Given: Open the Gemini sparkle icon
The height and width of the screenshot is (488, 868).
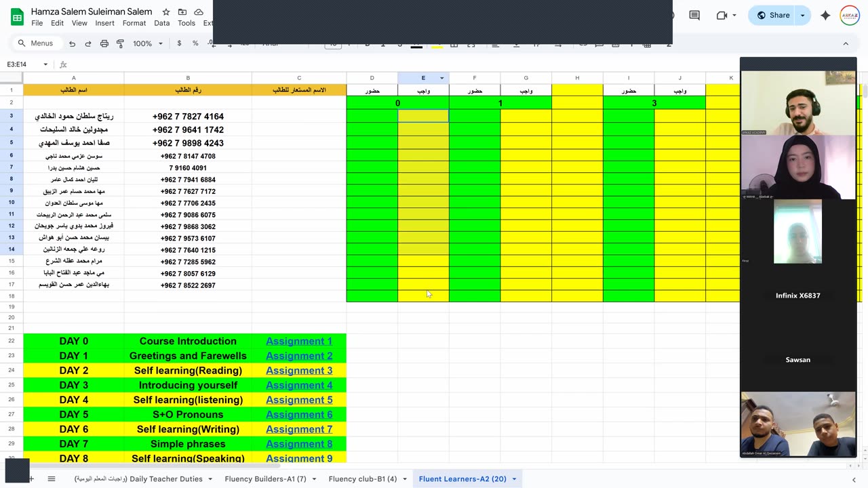Looking at the screenshot, I should [825, 15].
